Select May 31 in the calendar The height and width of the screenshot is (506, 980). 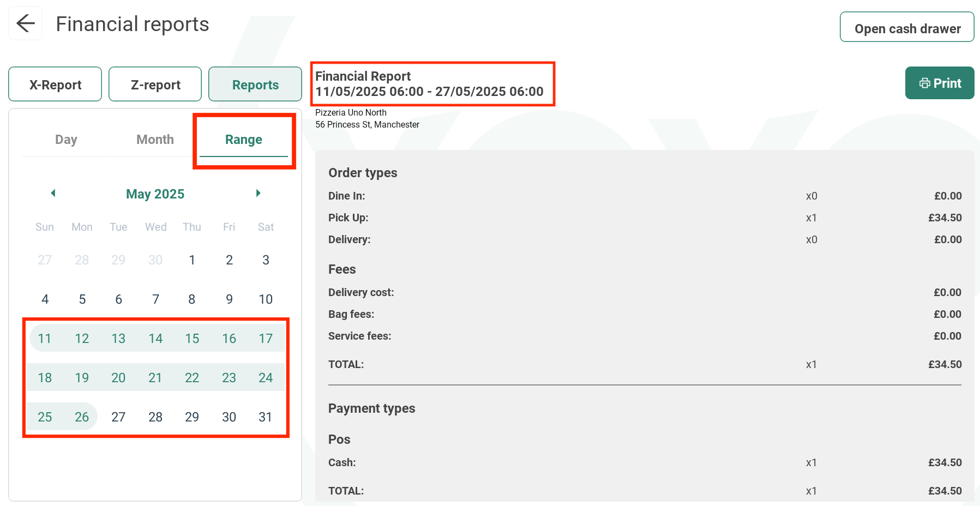266,417
